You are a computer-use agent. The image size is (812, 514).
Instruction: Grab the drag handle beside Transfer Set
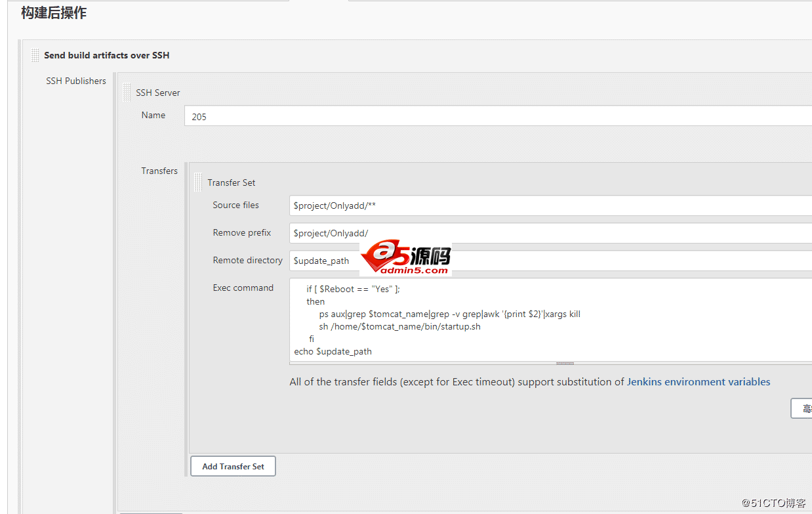coord(198,182)
